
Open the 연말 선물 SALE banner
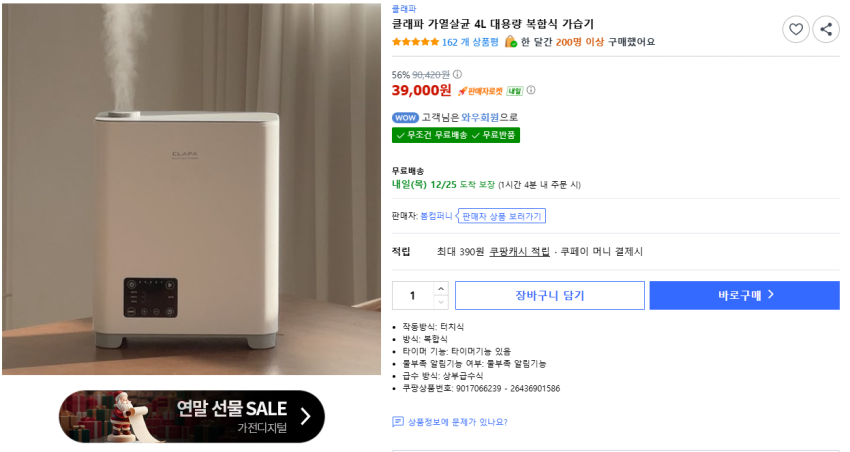(191, 416)
